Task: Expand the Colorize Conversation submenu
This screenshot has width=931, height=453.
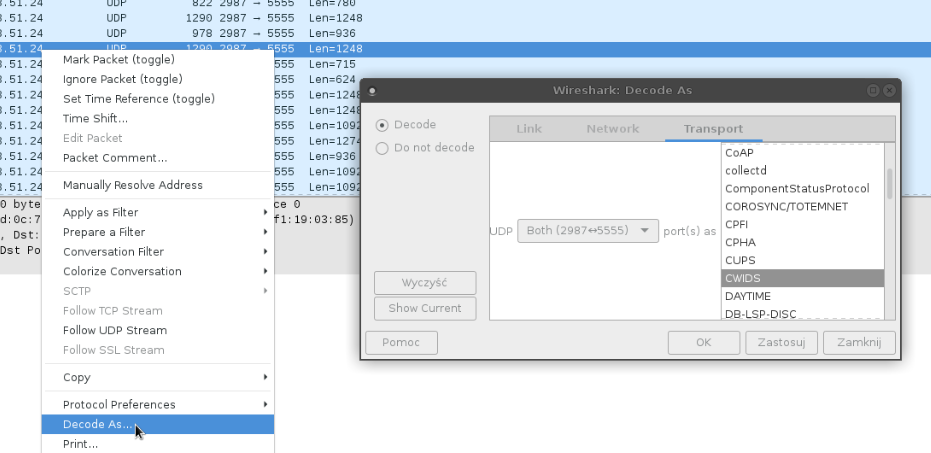Action: (x=157, y=271)
